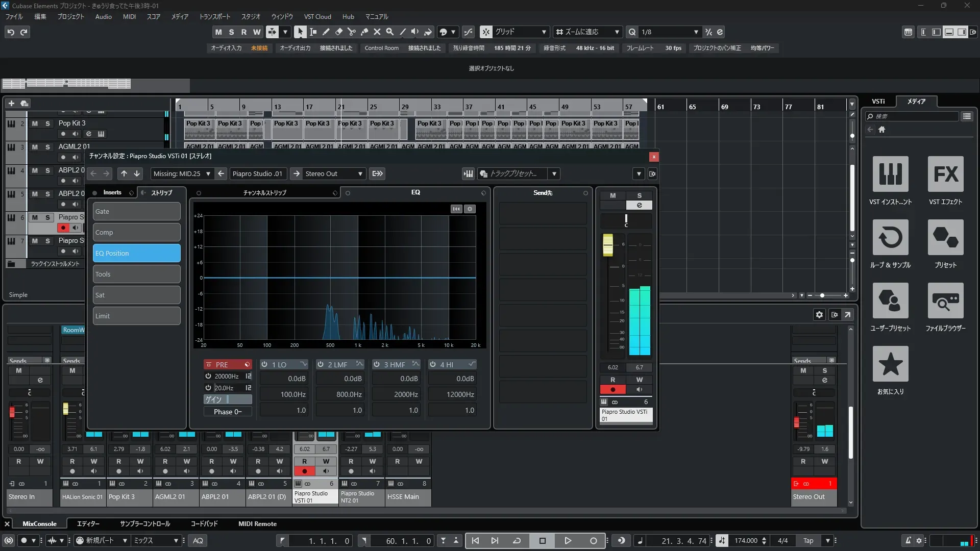Click the Tap tempo button
980x551 pixels.
pos(808,541)
